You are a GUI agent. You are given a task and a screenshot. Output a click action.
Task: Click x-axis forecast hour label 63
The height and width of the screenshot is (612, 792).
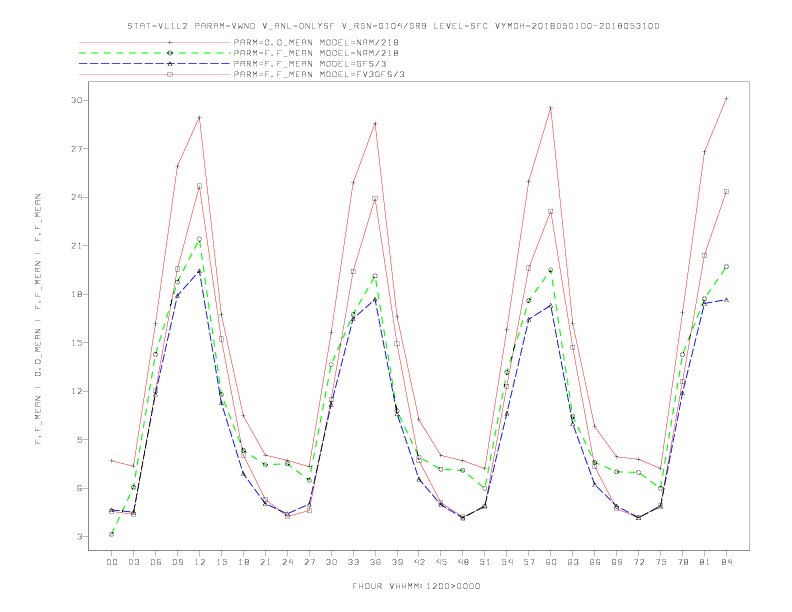point(573,562)
